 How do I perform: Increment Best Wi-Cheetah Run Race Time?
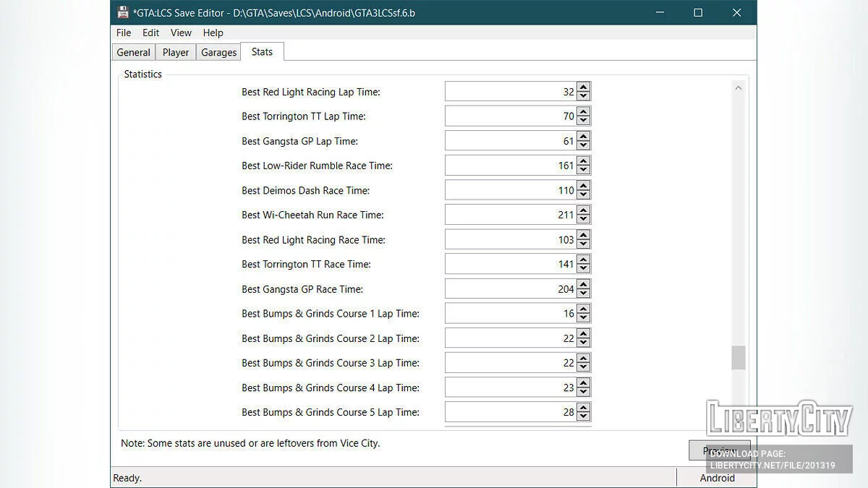[583, 210]
